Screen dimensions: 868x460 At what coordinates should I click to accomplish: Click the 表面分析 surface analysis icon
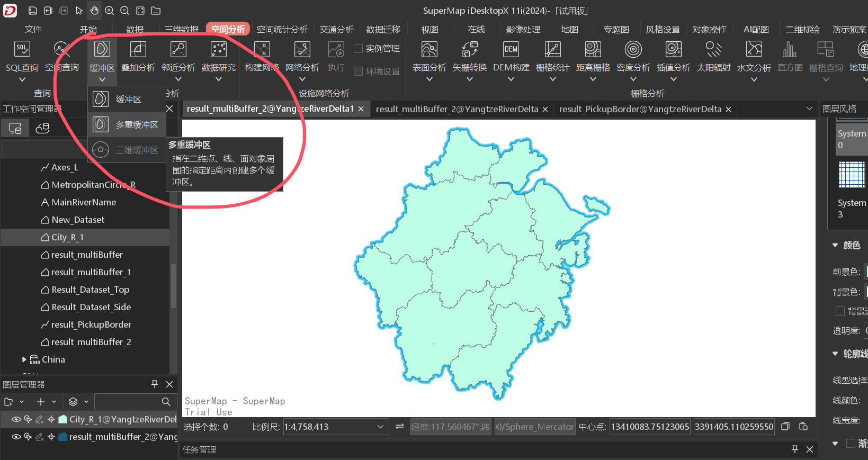click(429, 49)
